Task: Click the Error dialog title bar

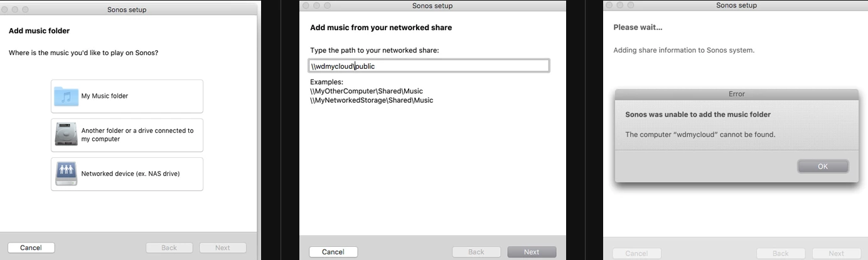Action: tap(737, 94)
